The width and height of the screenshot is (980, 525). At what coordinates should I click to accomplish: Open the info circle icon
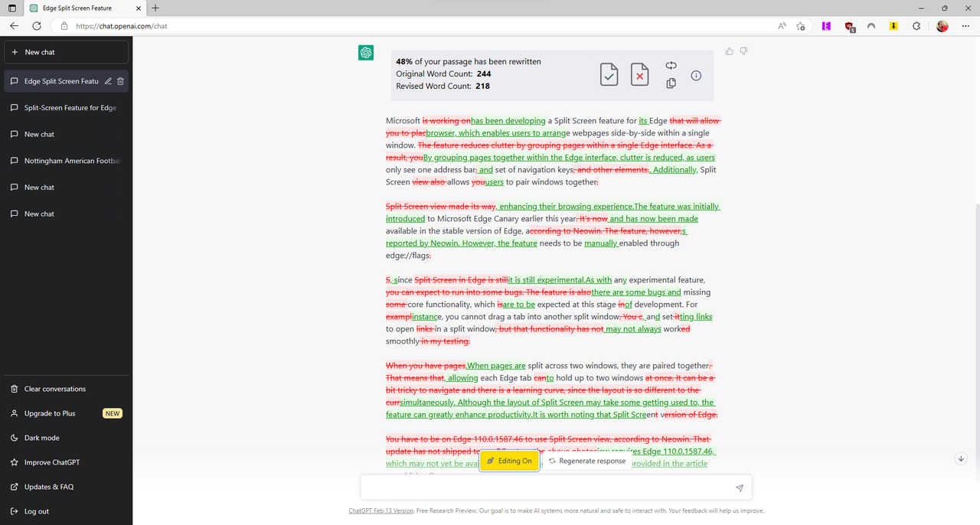point(696,76)
